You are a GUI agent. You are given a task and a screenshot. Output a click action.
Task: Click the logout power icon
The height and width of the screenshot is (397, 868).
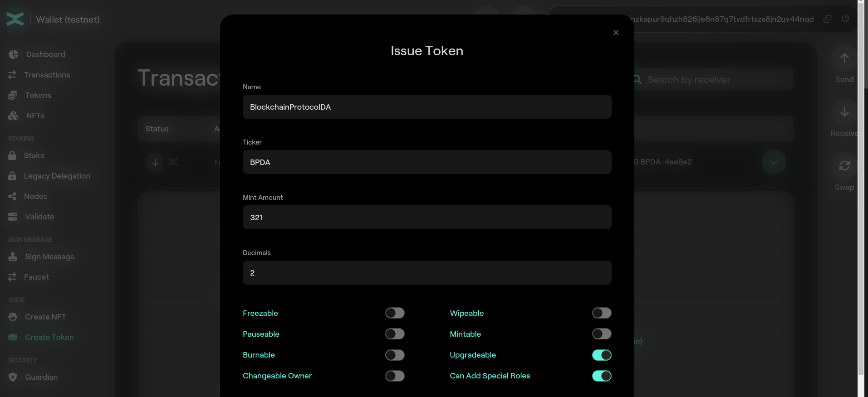coord(845,19)
